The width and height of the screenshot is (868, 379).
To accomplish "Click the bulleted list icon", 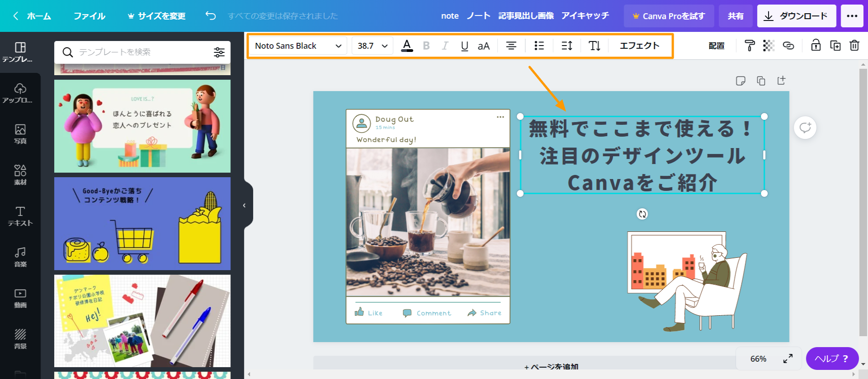I will click(x=539, y=46).
